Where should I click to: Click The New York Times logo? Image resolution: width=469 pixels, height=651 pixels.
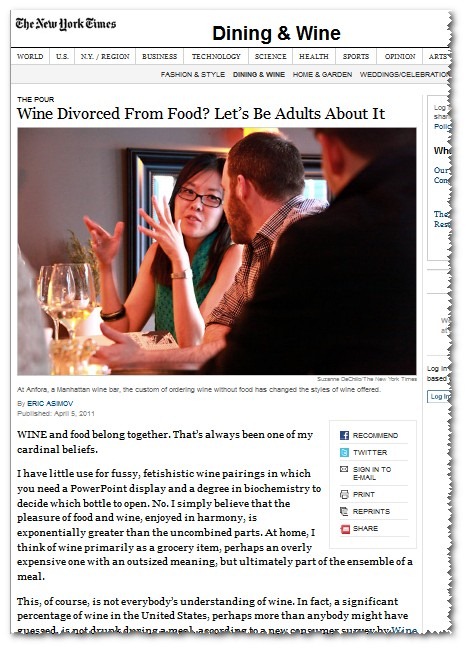click(x=66, y=24)
